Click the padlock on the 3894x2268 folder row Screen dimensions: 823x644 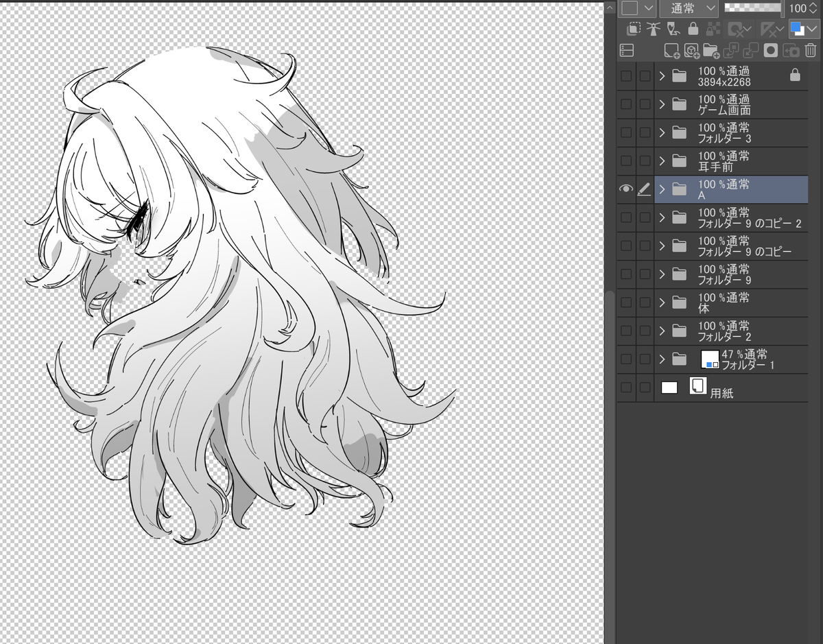795,75
